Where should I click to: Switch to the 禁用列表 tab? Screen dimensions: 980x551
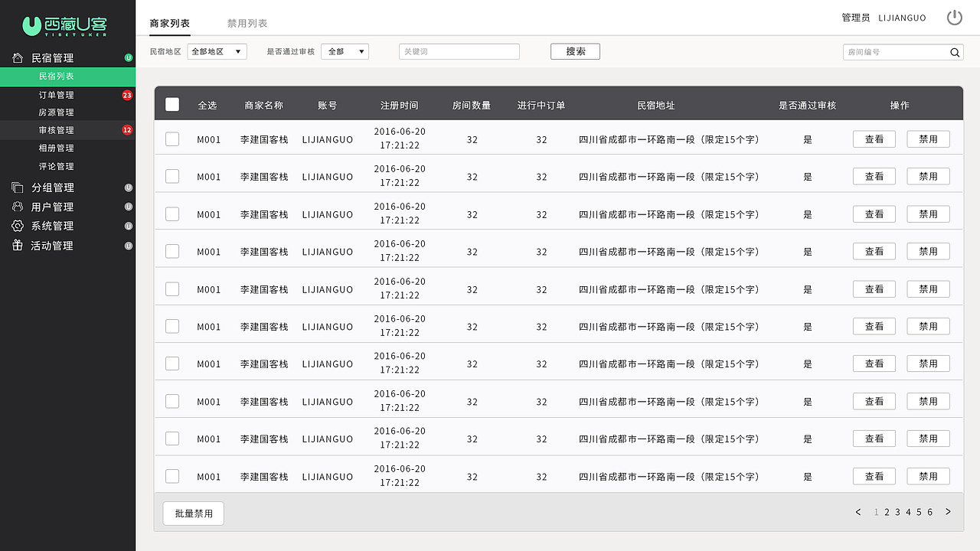pyautogui.click(x=246, y=23)
